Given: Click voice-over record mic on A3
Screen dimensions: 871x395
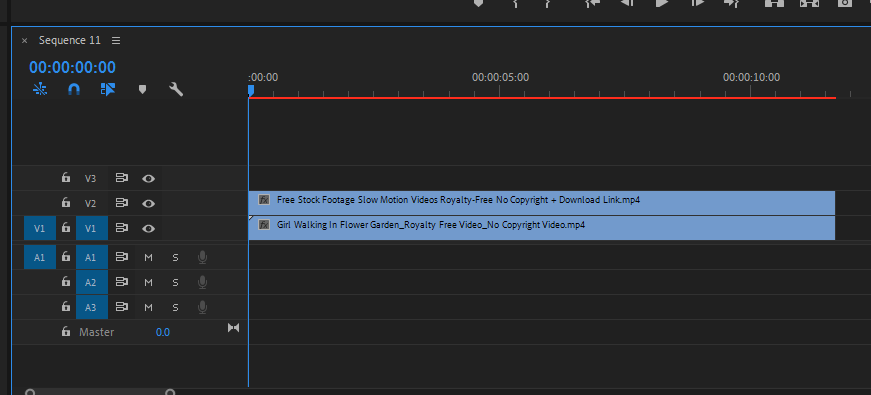Looking at the screenshot, I should pos(203,307).
